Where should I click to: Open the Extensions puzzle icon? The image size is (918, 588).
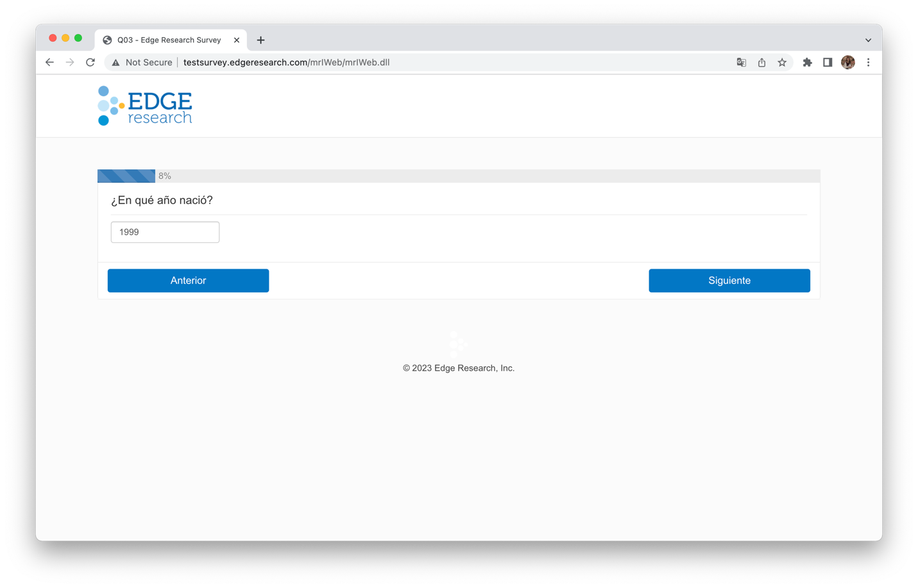point(807,62)
